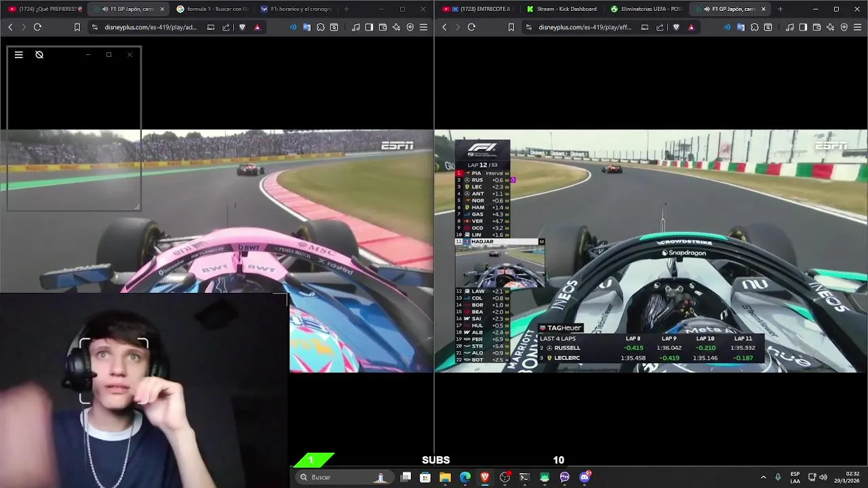The image size is (868, 488).
Task: Open the music playlist icon in left window
Action: [356, 27]
